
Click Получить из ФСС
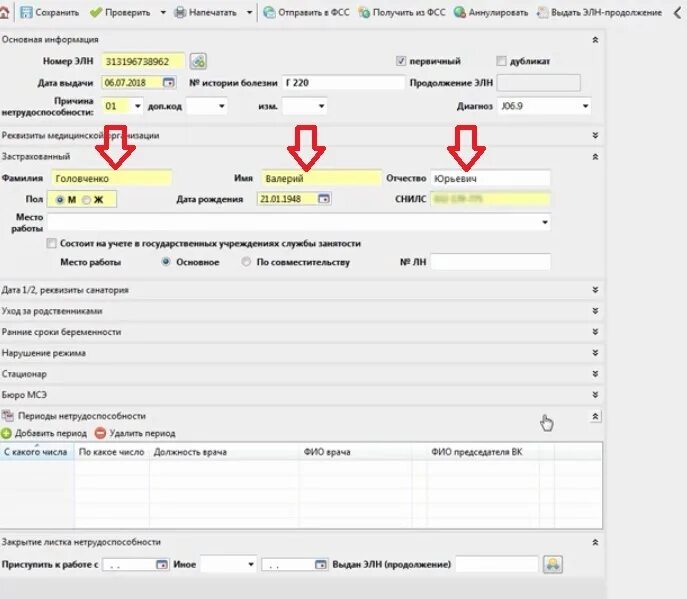[x=402, y=12]
